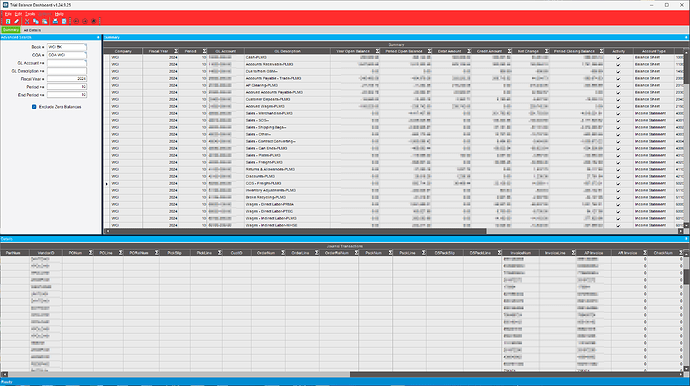
Task: Click the Summary grid horizontal scrollbar
Action: tap(295, 231)
